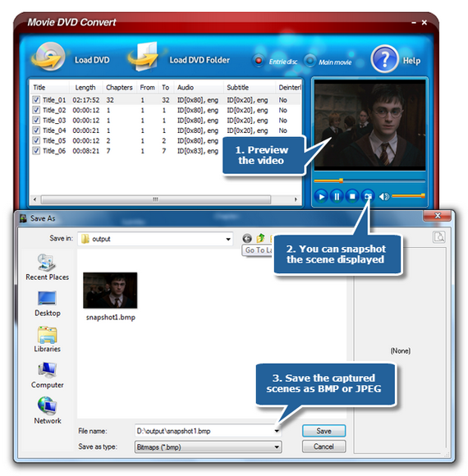Click the horizontal scrollbar in title list
This screenshot has width=468, height=476.
point(155,199)
